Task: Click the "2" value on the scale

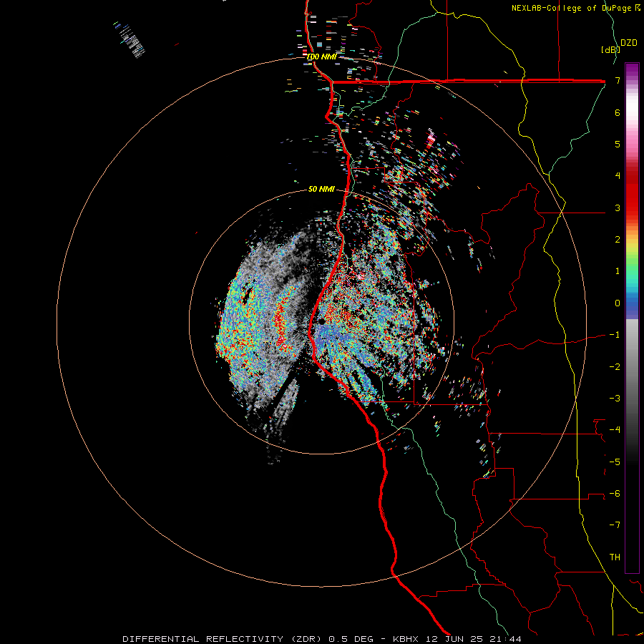Action: pos(618,240)
